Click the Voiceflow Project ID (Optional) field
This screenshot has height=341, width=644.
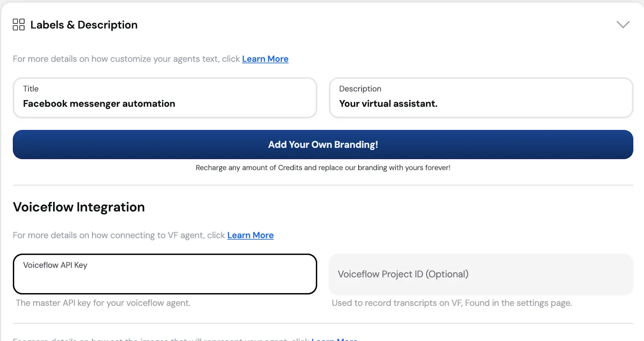(481, 274)
